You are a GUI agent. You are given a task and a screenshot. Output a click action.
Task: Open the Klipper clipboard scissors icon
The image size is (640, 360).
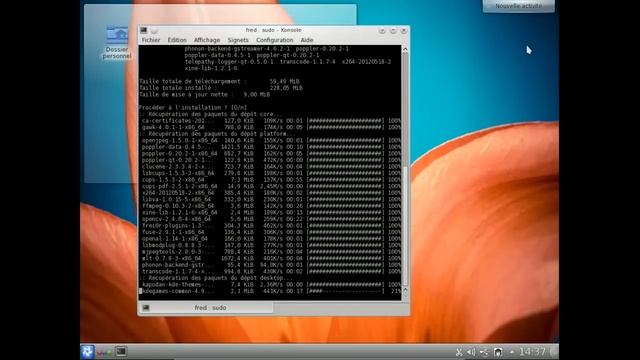(x=459, y=352)
